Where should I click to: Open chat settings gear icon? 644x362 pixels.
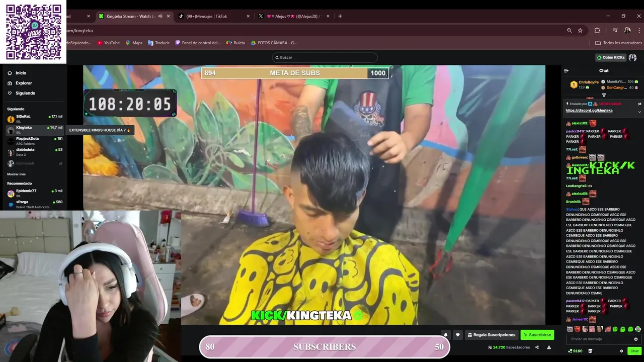click(621, 351)
